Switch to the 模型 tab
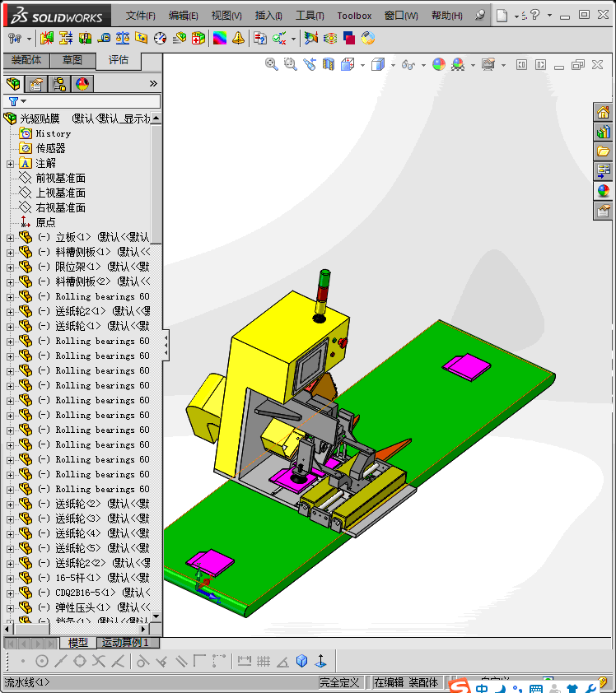Image resolution: width=616 pixels, height=693 pixels. tap(78, 642)
